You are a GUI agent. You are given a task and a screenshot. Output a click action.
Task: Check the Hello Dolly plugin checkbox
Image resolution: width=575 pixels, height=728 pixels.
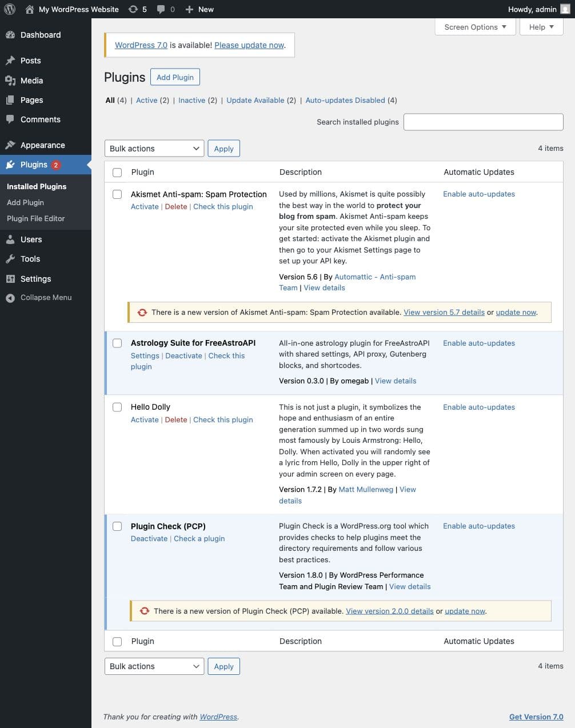117,407
